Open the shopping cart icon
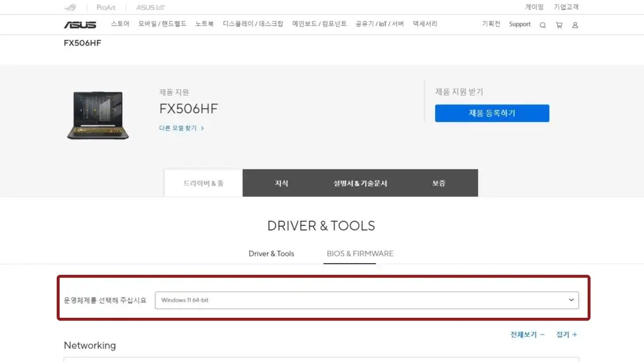 click(x=558, y=25)
